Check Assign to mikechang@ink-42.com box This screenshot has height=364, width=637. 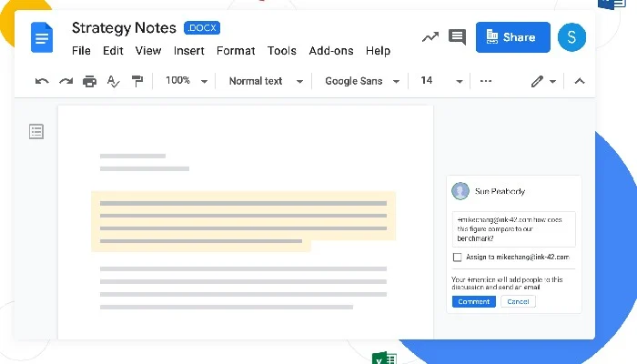coord(457,258)
